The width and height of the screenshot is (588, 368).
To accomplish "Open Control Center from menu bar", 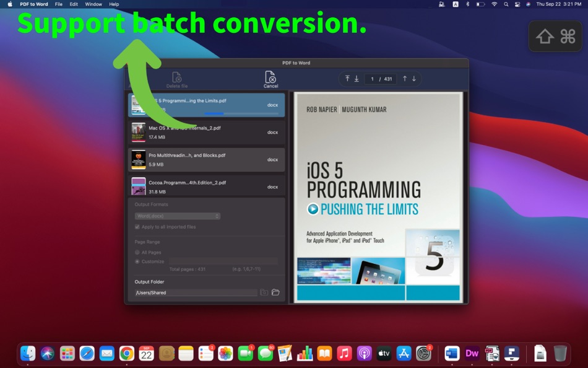I will [517, 4].
